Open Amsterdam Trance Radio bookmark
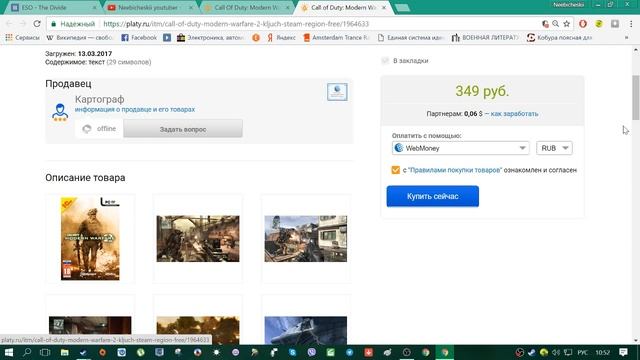 (336, 38)
